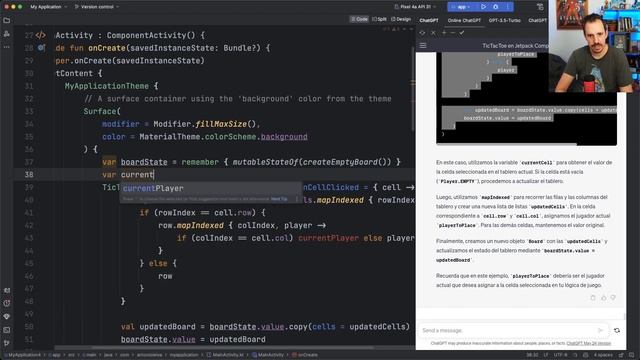Click the underlined background property on line 35

284,137
